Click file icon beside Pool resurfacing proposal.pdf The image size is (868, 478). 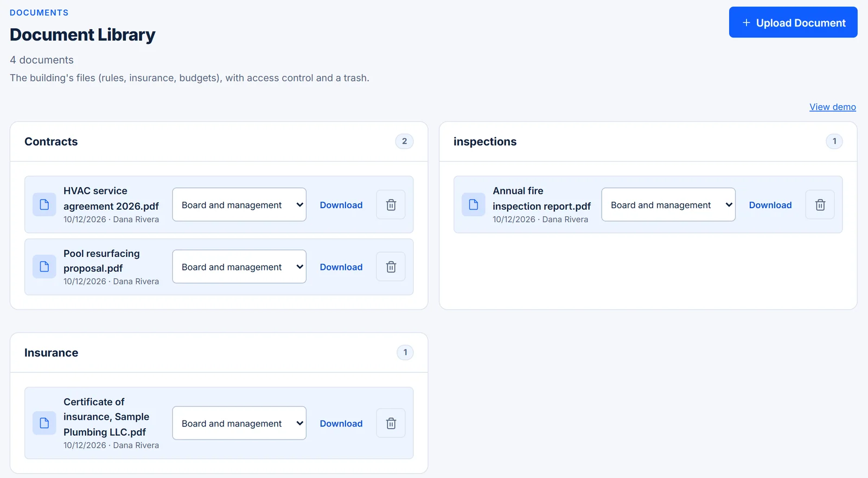pos(44,267)
